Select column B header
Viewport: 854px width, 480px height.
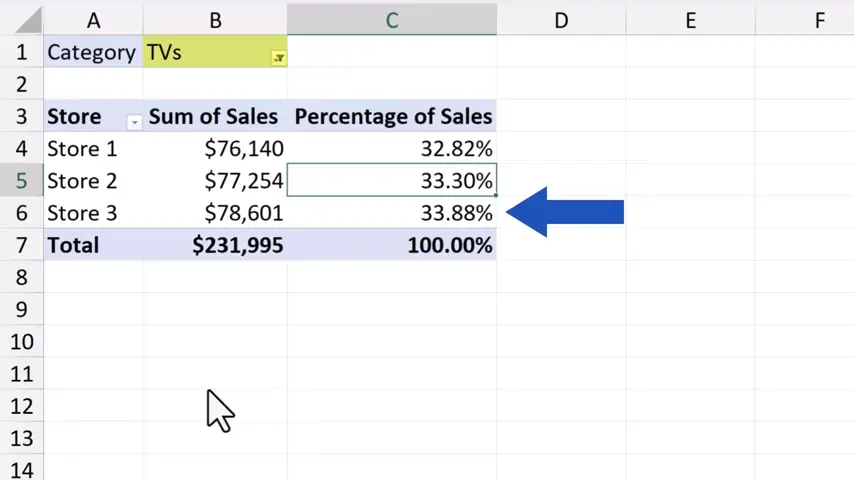click(x=214, y=19)
